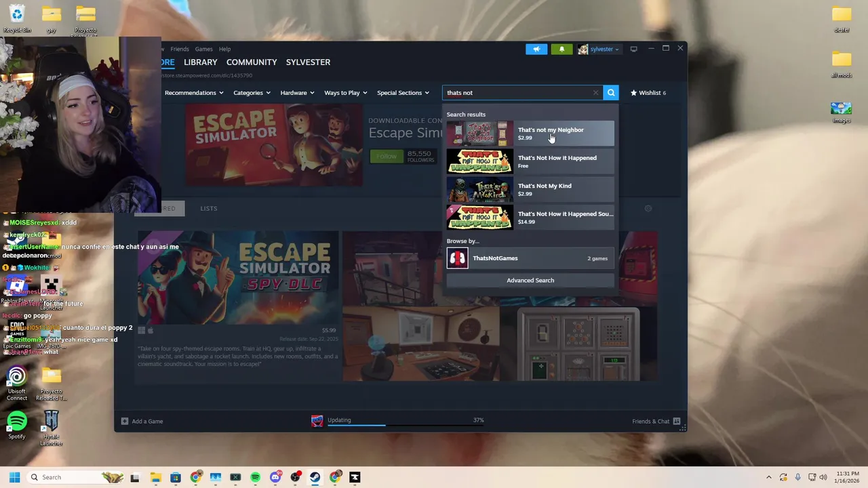Click Add a Game
The width and height of the screenshot is (868, 488).
[x=142, y=421]
